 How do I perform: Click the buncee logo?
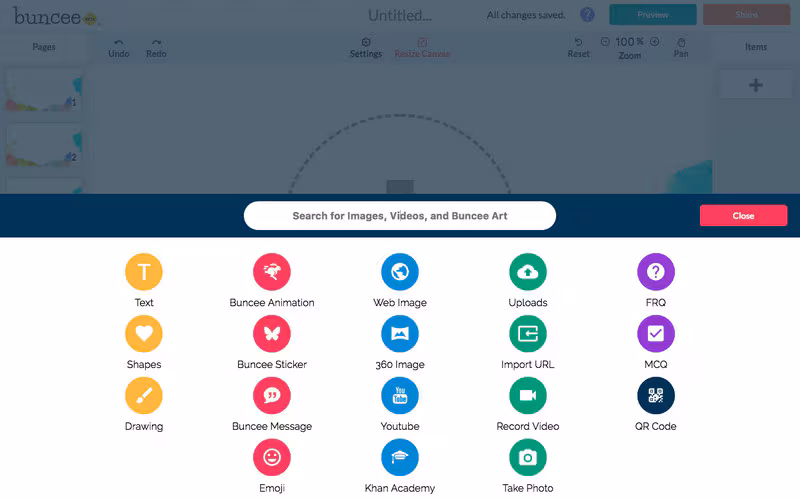(x=55, y=16)
